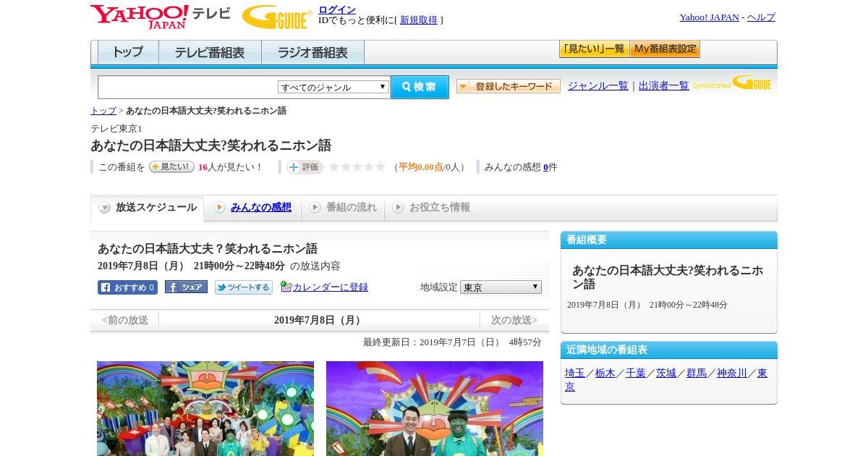The image size is (868, 456).
Task: Click the arrow icon beside 放送スケジュール
Action: tap(105, 208)
